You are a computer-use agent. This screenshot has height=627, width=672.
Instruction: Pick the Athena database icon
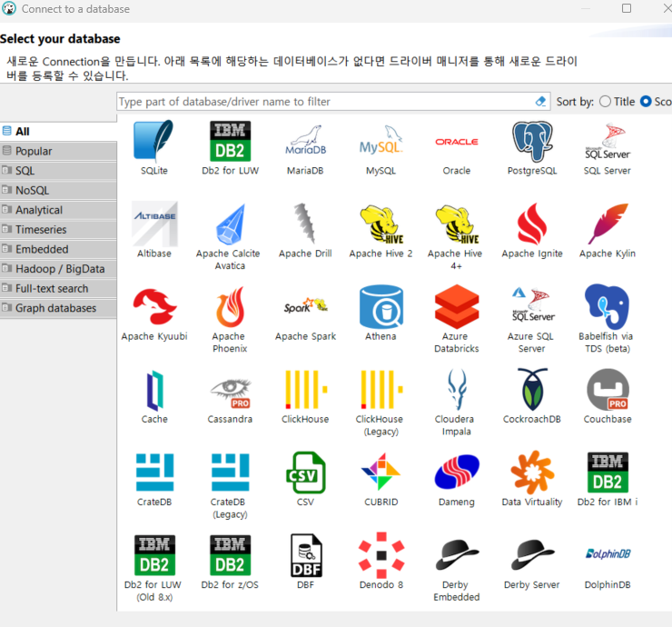coord(381,306)
